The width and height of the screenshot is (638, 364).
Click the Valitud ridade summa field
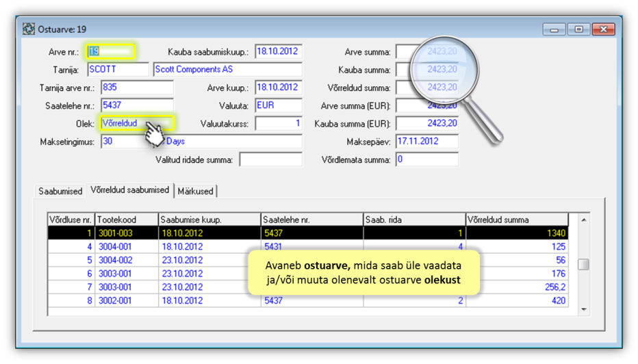click(271, 159)
